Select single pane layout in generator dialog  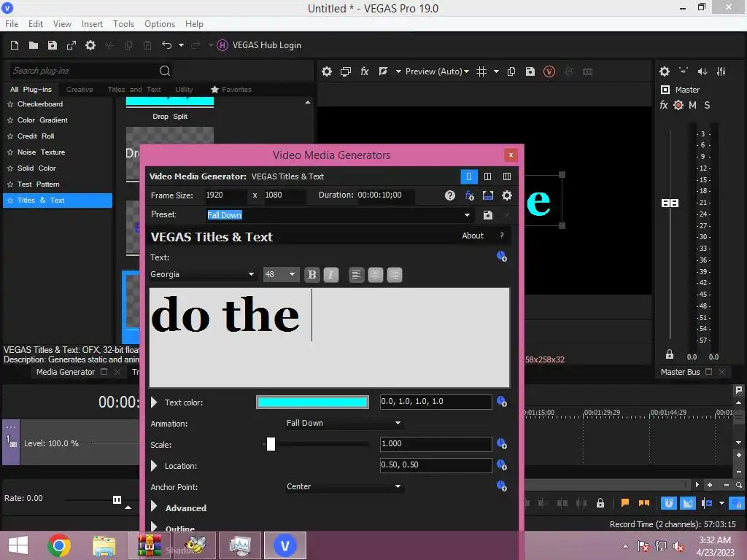coord(469,176)
